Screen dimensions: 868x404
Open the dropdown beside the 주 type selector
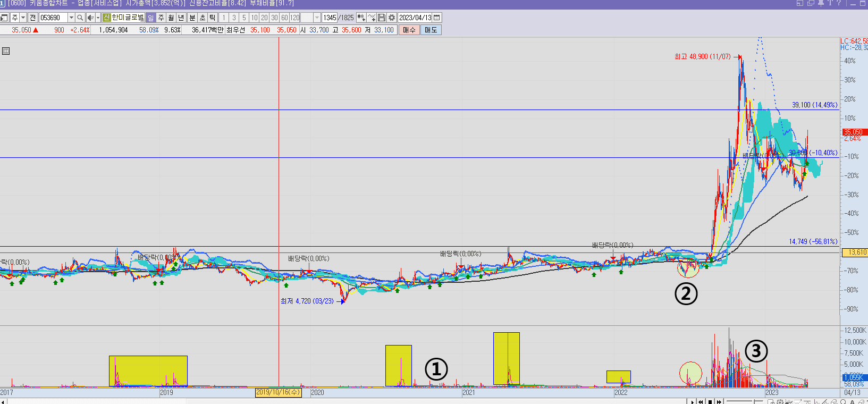(23, 18)
